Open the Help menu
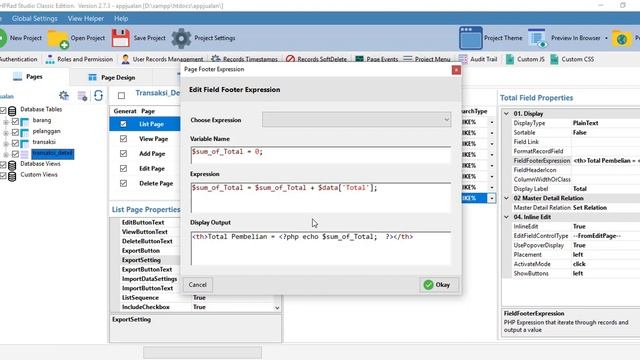 121,18
